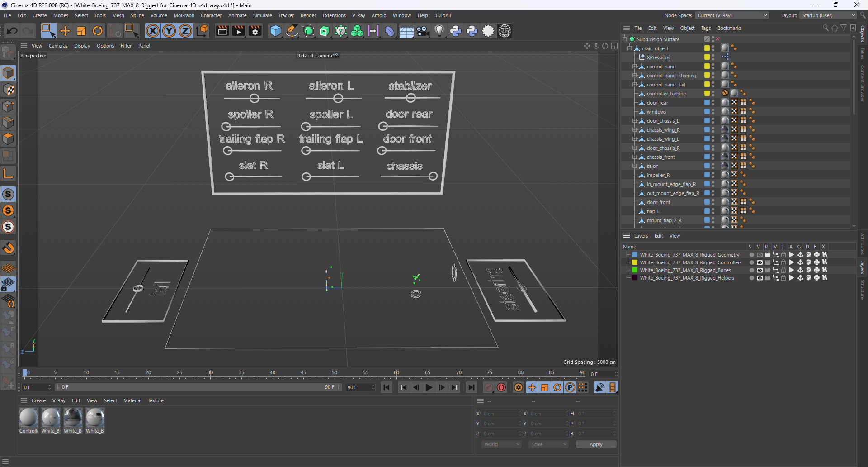Open the Layout dropdown

point(828,15)
